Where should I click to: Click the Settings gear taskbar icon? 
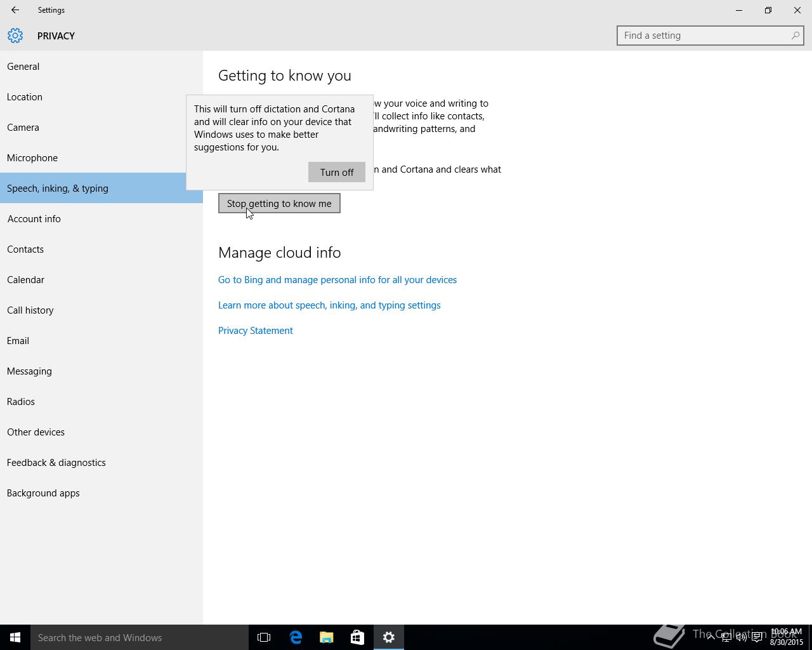(389, 637)
